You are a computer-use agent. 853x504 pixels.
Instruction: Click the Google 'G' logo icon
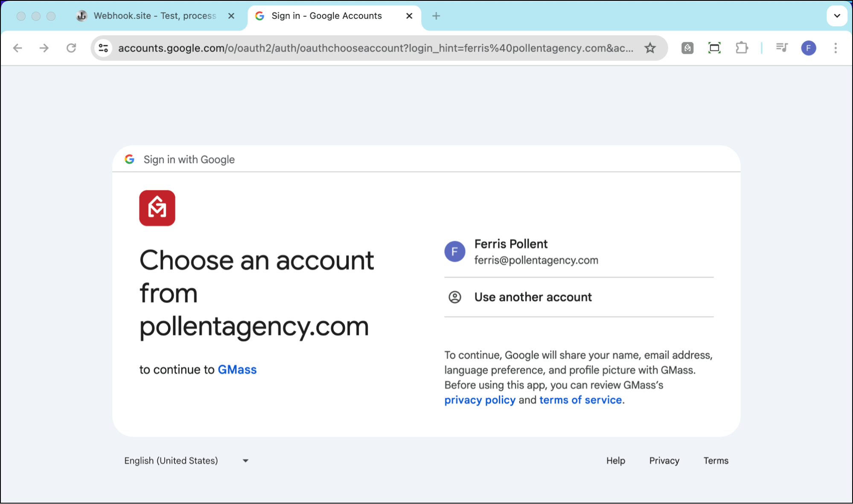coord(130,159)
